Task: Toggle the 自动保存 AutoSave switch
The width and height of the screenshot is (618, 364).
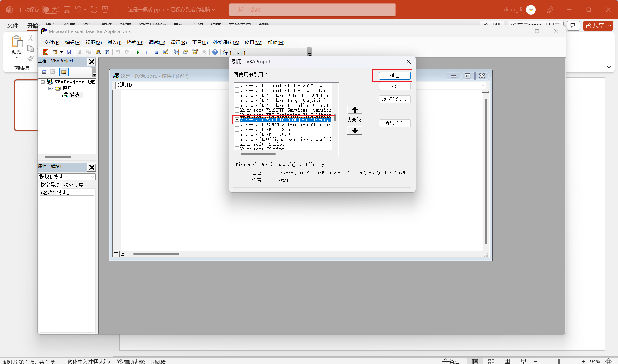Action: coord(50,10)
